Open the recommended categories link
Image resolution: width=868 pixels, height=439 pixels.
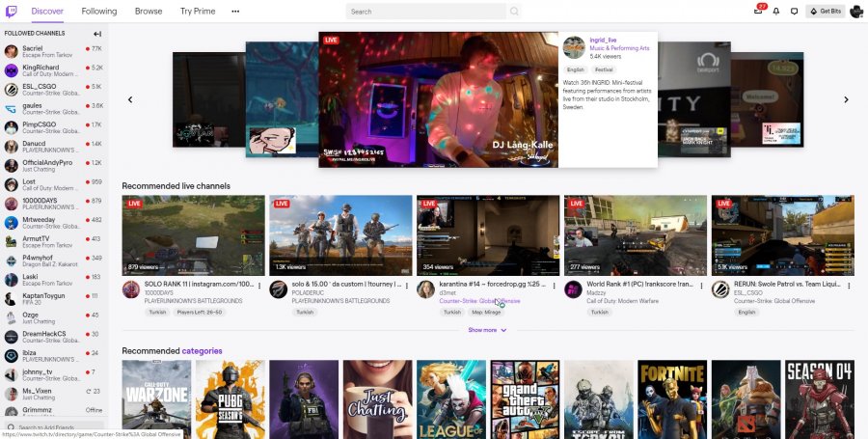tap(203, 351)
